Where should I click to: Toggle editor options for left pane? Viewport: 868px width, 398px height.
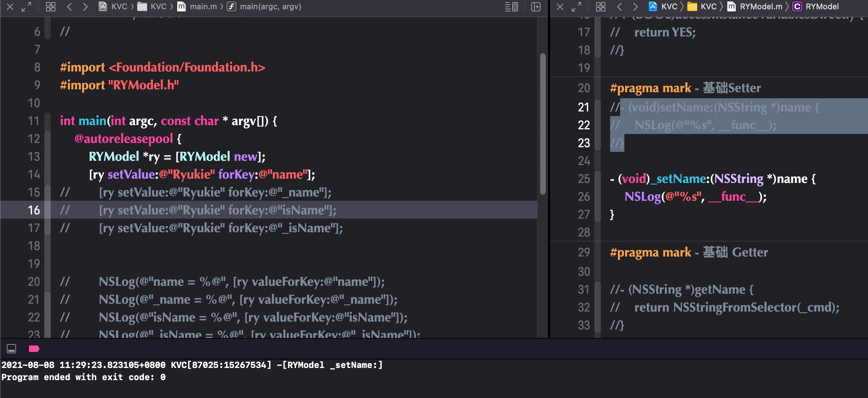[x=511, y=7]
